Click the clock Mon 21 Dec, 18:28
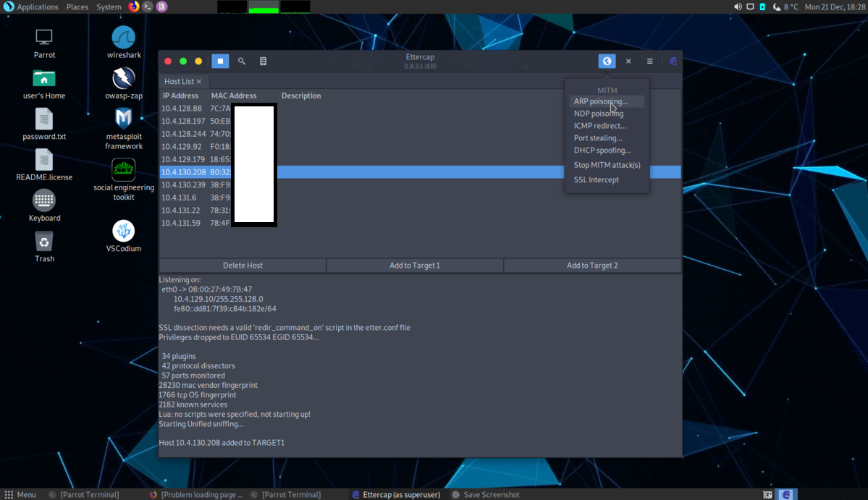This screenshot has height=500, width=868. 835,7
